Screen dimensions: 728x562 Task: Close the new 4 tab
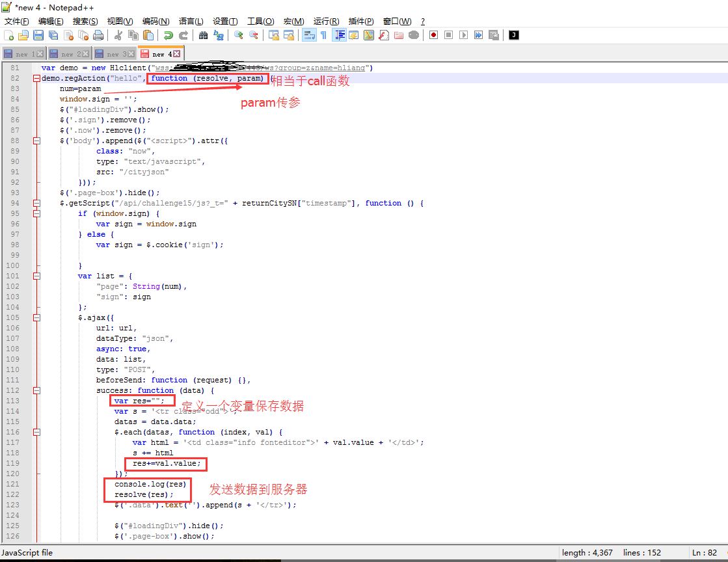pos(176,54)
